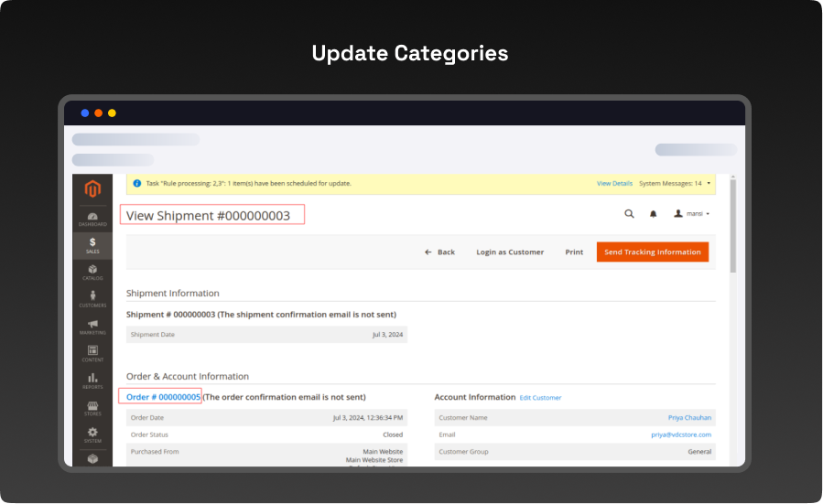Open the Reports bar chart icon
This screenshot has width=823, height=504.
tap(92, 381)
